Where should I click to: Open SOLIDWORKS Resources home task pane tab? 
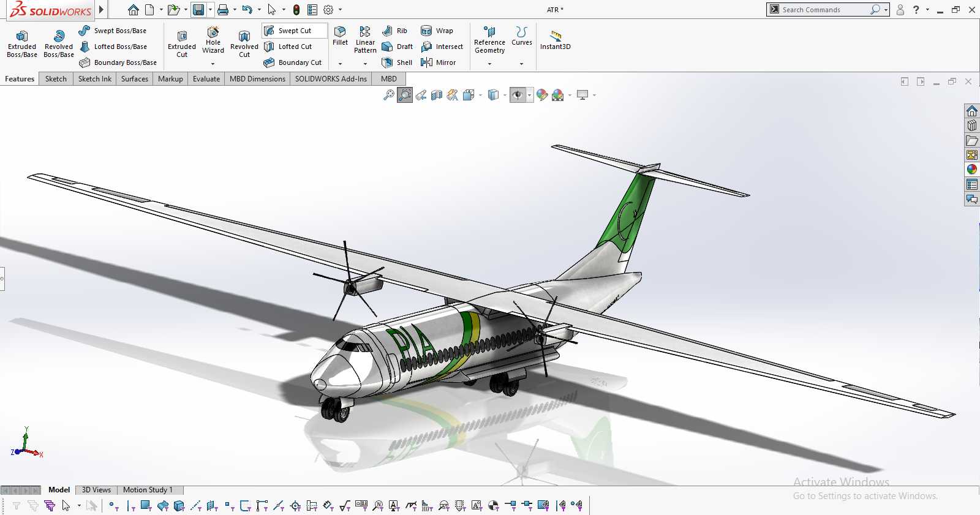point(972,111)
